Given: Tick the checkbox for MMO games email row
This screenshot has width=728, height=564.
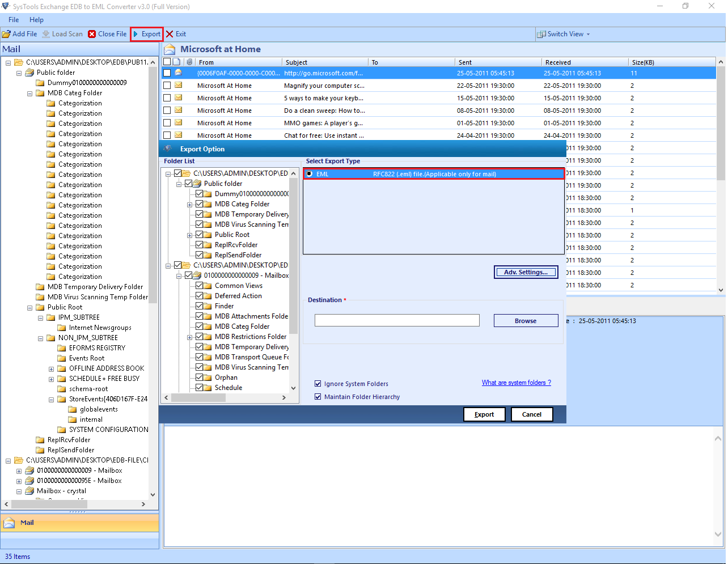Looking at the screenshot, I should pyautogui.click(x=167, y=123).
